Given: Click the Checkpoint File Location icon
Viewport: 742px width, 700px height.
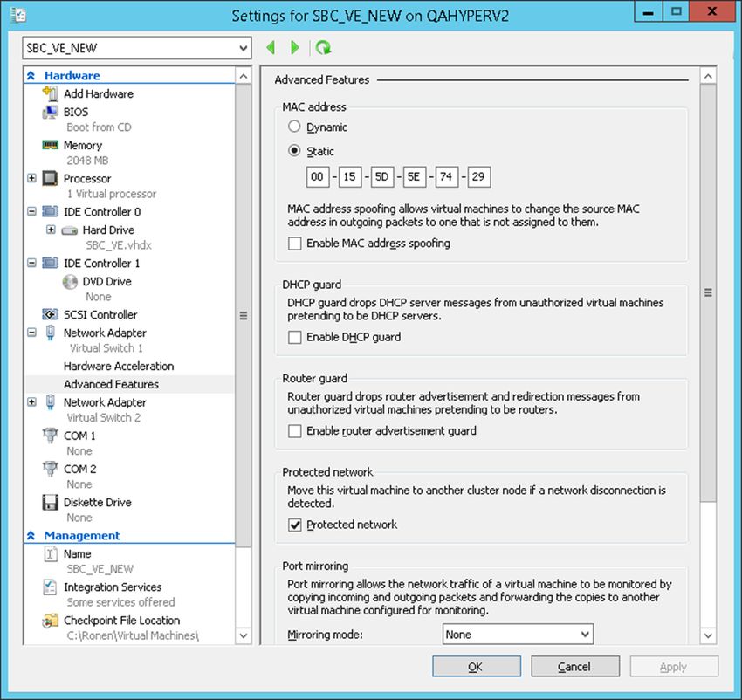Looking at the screenshot, I should tap(50, 621).
